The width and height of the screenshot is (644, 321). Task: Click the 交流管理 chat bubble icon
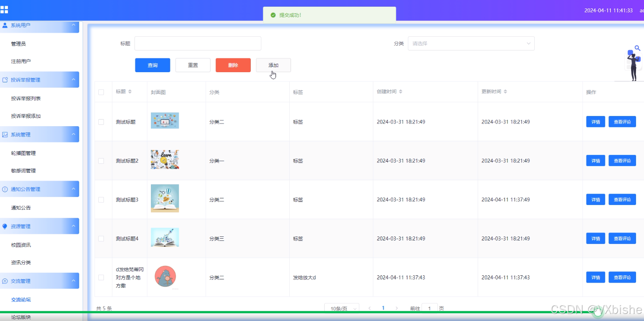coord(5,281)
